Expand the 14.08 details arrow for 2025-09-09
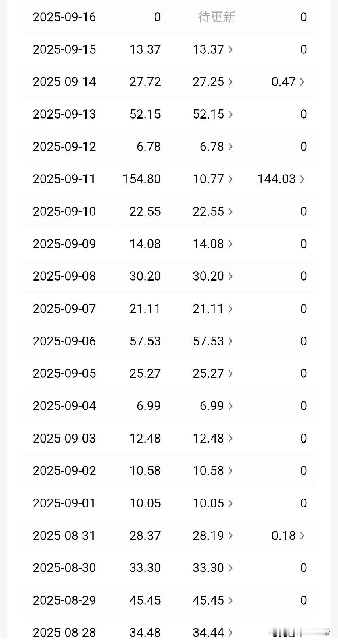Image resolution: width=338 pixels, height=644 pixels. [x=230, y=244]
